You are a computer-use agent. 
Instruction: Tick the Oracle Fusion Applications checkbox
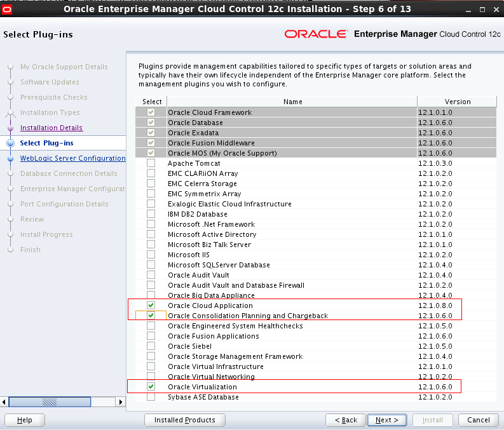[x=151, y=336]
